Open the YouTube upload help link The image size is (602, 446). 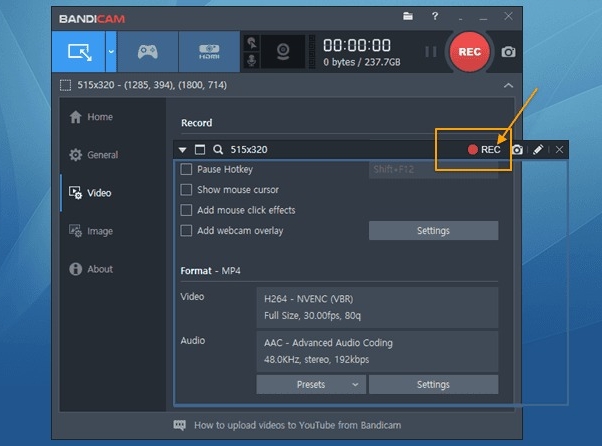pos(298,425)
